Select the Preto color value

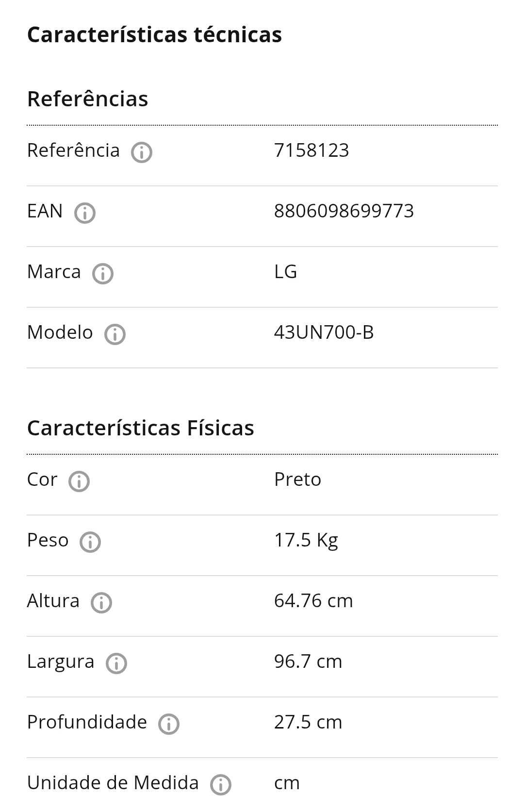[x=297, y=480]
